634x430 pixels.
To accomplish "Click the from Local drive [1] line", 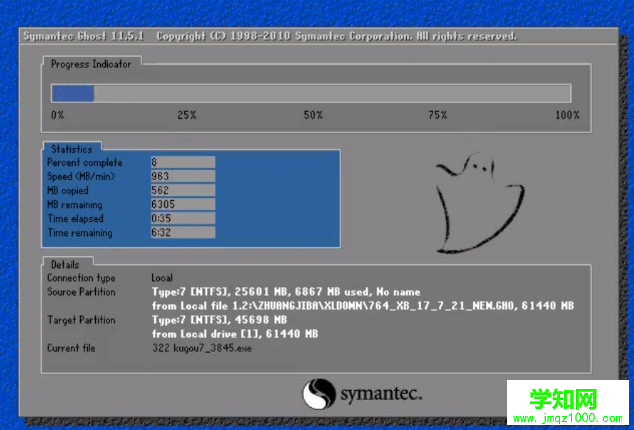I will (235, 334).
